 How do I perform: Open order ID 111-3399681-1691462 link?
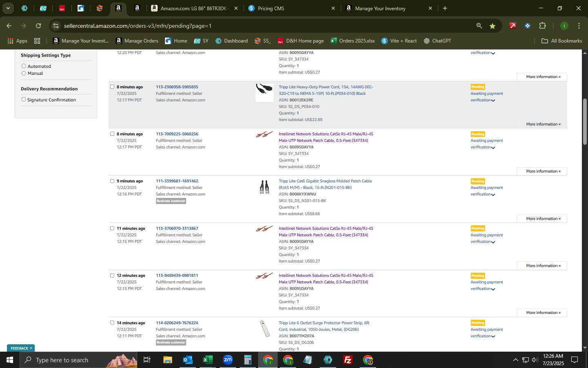pos(177,181)
